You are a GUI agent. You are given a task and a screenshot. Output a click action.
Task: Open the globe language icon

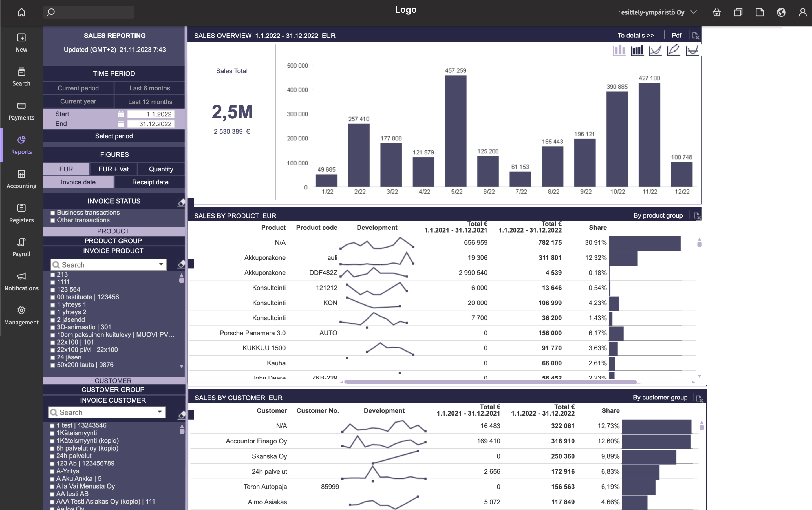(781, 12)
